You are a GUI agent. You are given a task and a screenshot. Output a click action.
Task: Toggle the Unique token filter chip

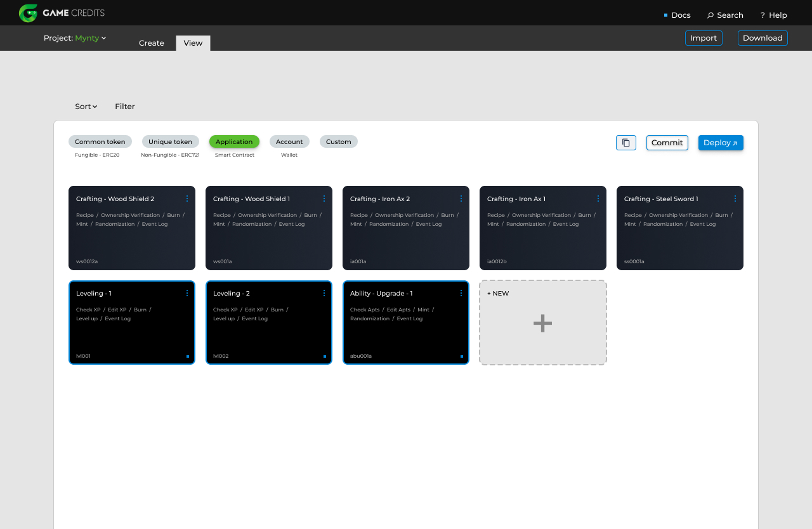[170, 141]
